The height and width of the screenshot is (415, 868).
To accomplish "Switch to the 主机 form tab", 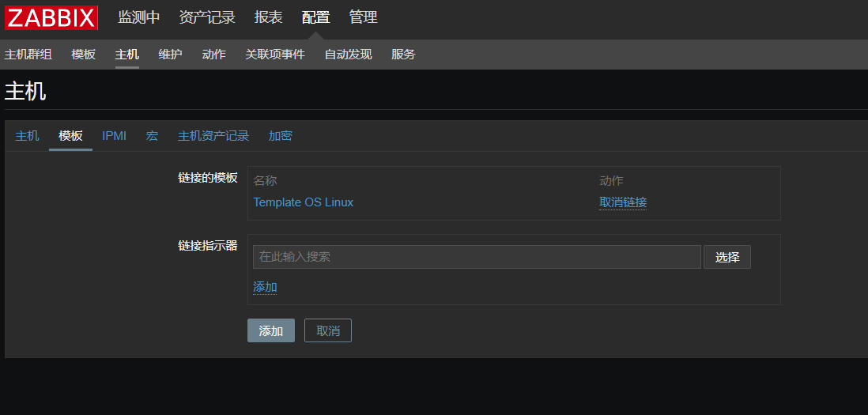I will click(x=27, y=136).
